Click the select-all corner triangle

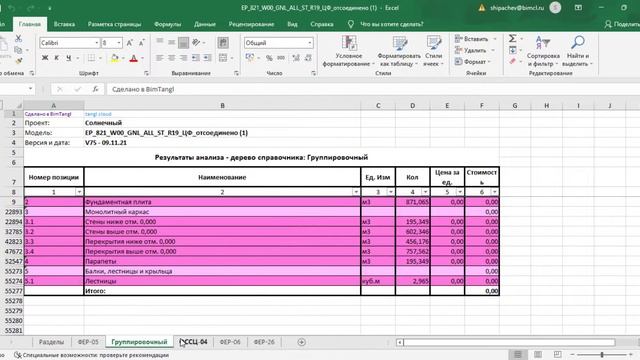[18, 106]
